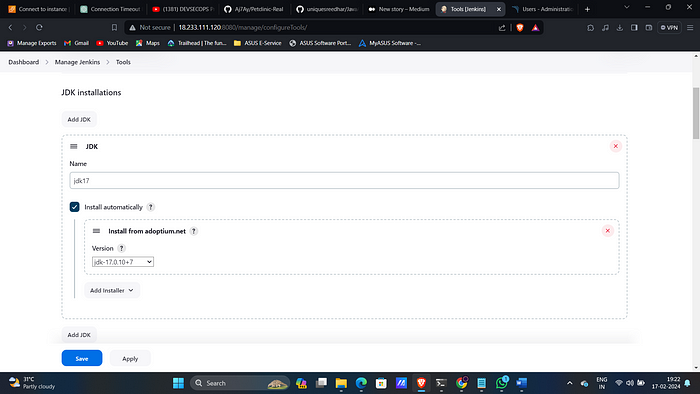Open Terminal from taskbar
The image size is (700, 394).
(441, 383)
